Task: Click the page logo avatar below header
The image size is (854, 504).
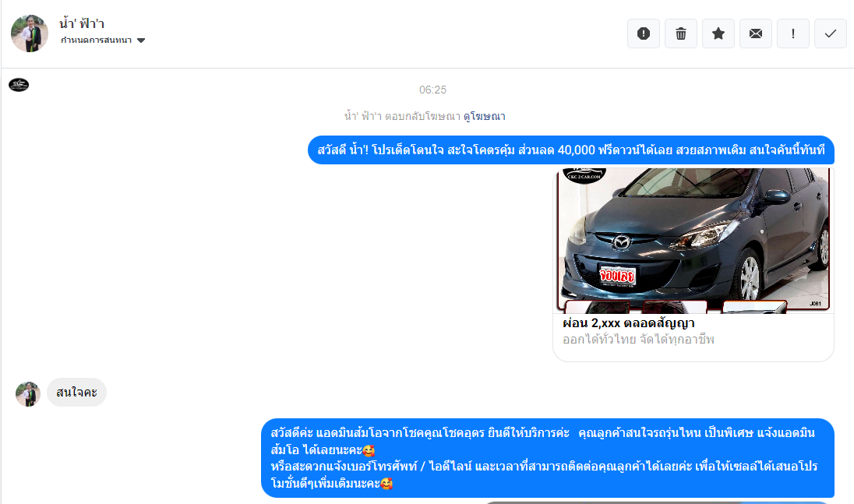Action: (19, 85)
